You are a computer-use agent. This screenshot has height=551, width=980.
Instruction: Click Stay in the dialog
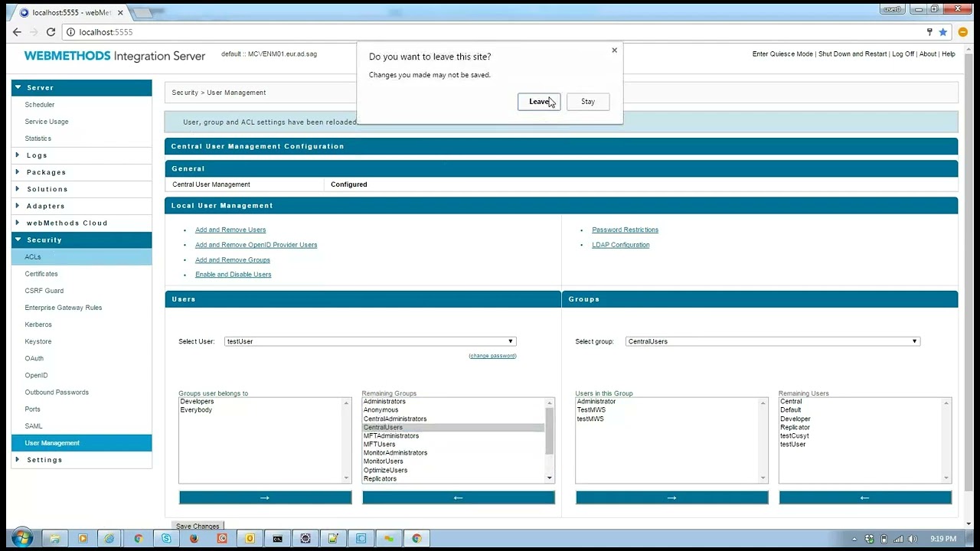588,102
